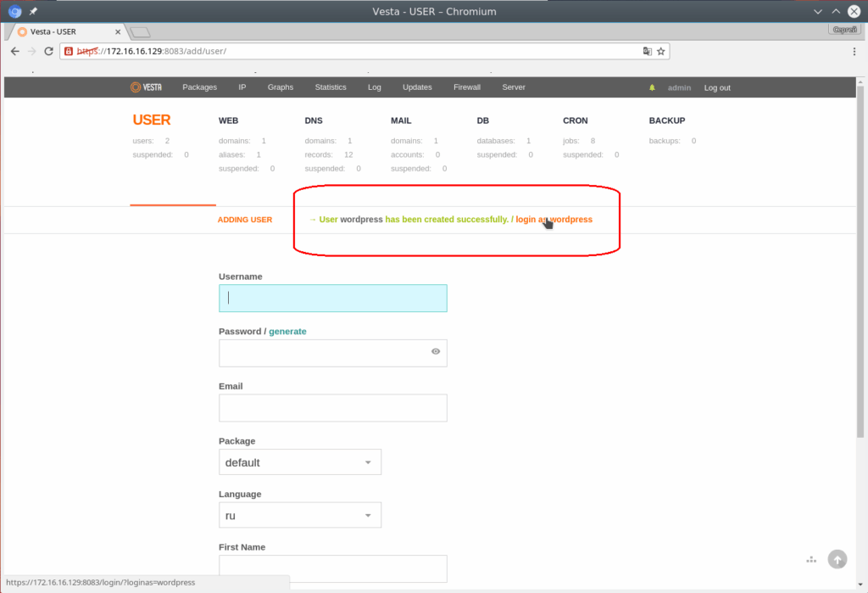
Task: Click the Chromium profile button top right
Action: (844, 30)
